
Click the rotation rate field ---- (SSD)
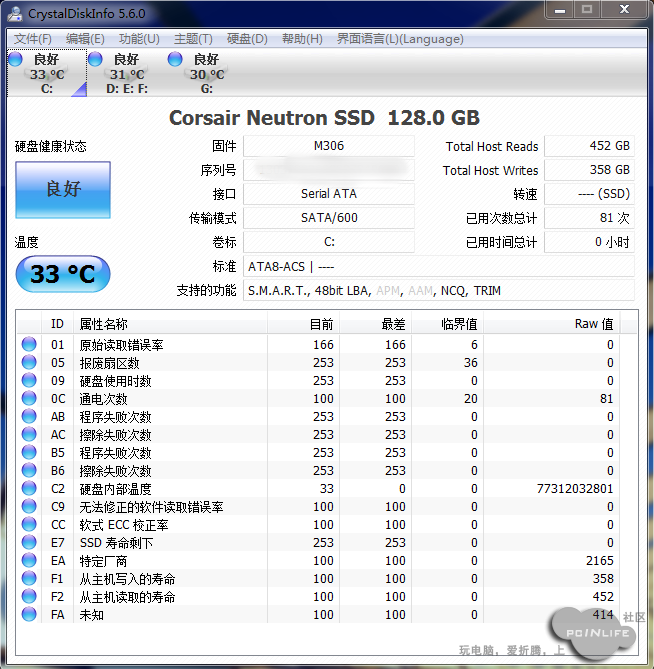pyautogui.click(x=589, y=194)
